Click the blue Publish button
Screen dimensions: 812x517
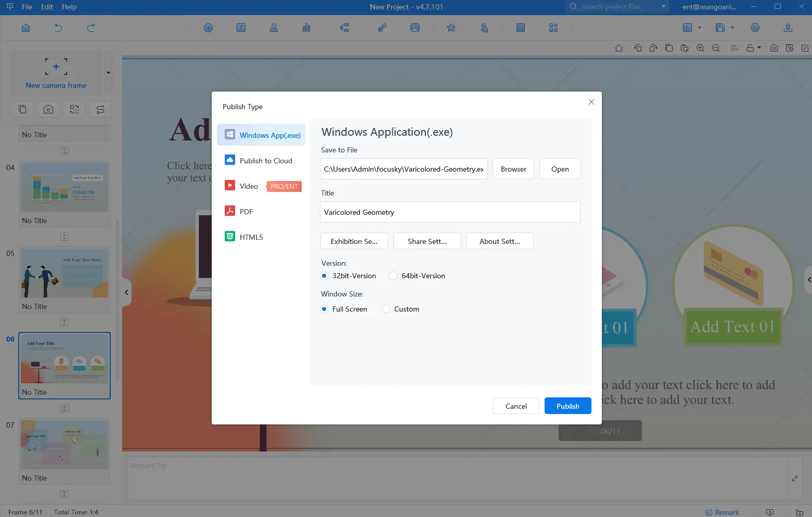tap(568, 406)
